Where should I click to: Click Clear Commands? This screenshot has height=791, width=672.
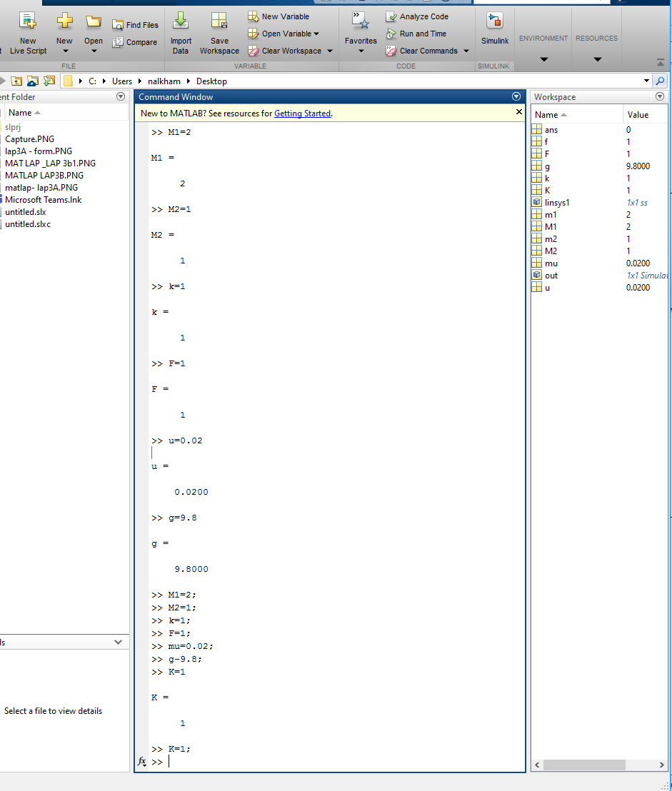coord(422,51)
